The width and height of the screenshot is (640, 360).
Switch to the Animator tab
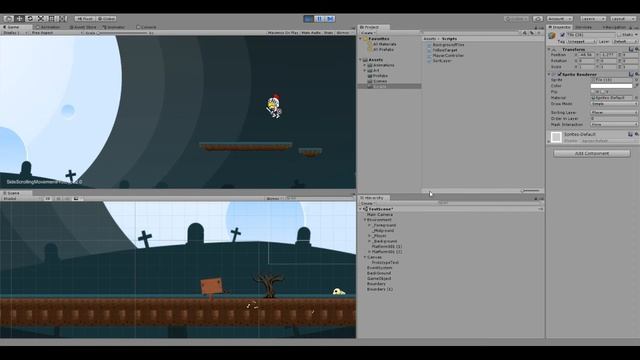tap(114, 27)
